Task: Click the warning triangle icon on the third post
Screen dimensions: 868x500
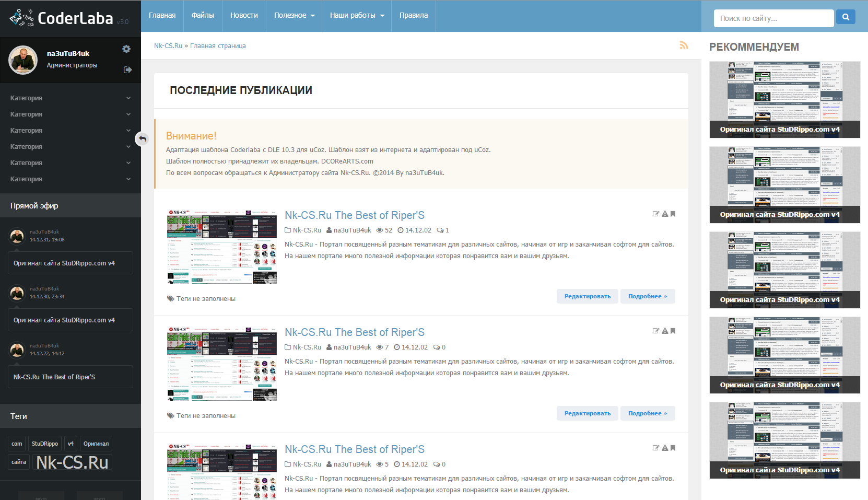Action: tap(665, 448)
